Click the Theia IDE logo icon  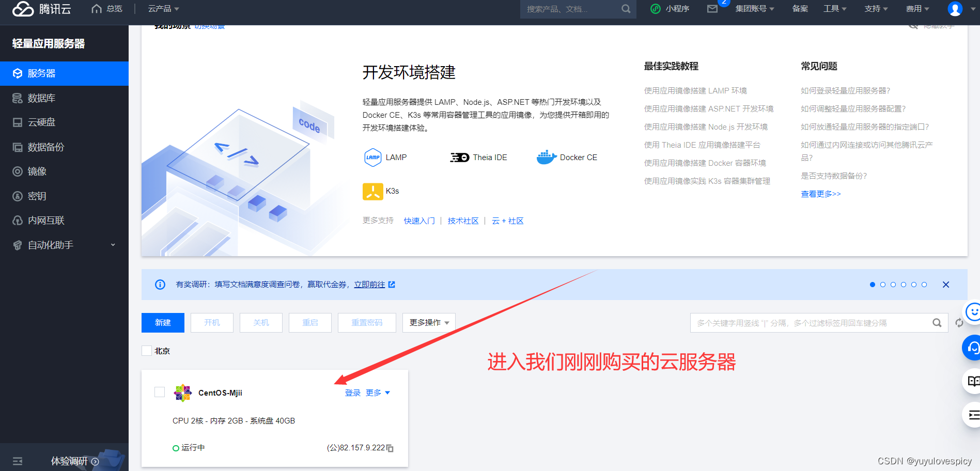tap(459, 158)
